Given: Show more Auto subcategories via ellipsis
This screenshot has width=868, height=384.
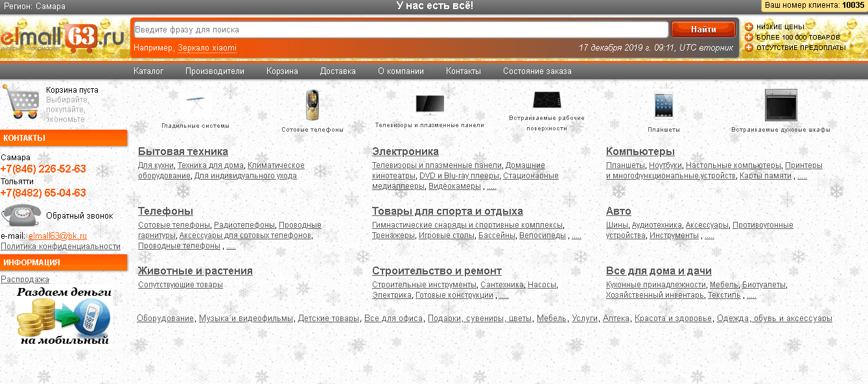Looking at the screenshot, I should pyautogui.click(x=709, y=236).
